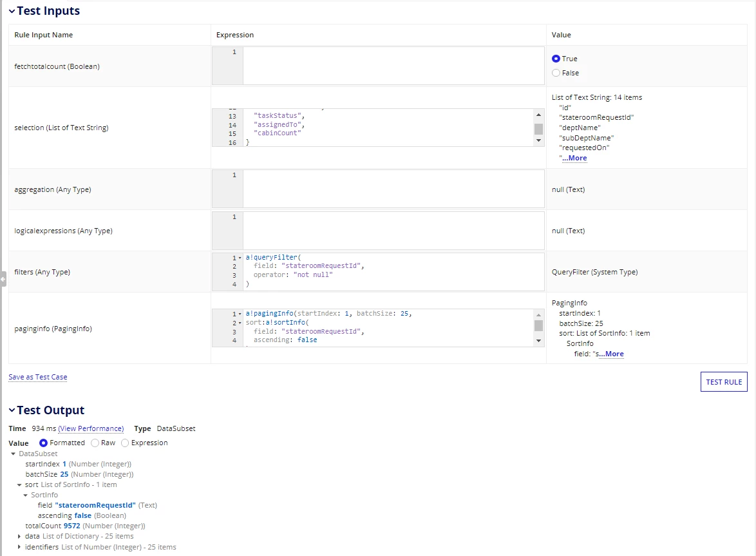Collapse the Test Output section
The width and height of the screenshot is (756, 556).
point(12,410)
